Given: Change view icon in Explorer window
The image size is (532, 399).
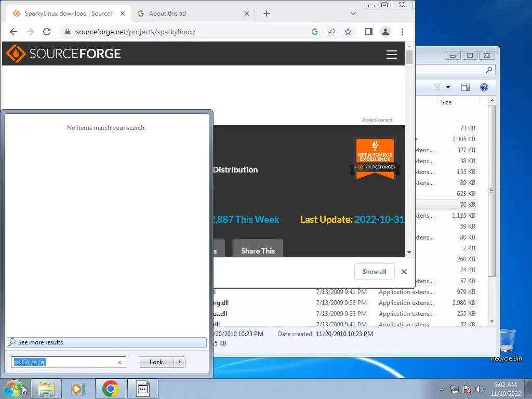Looking at the screenshot, I should pos(436,87).
